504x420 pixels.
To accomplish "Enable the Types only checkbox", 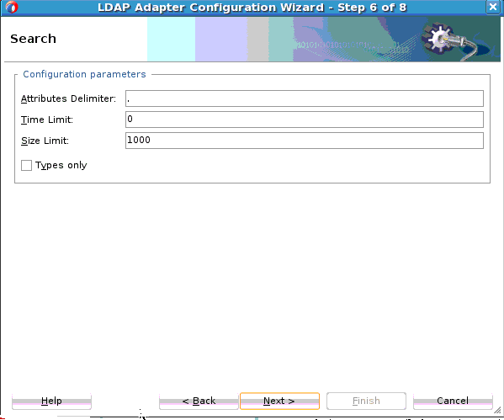I will tap(26, 165).
